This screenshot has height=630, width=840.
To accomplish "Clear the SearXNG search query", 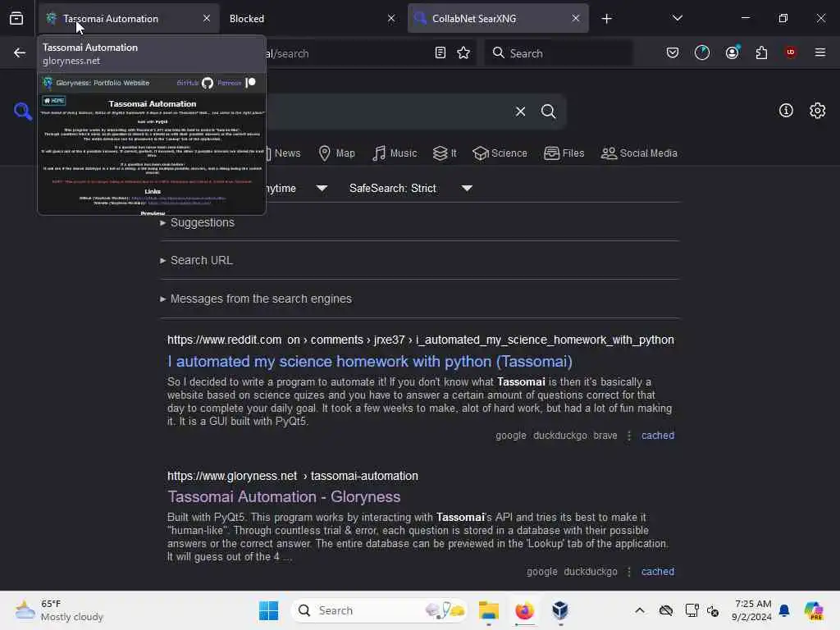I will [x=520, y=112].
